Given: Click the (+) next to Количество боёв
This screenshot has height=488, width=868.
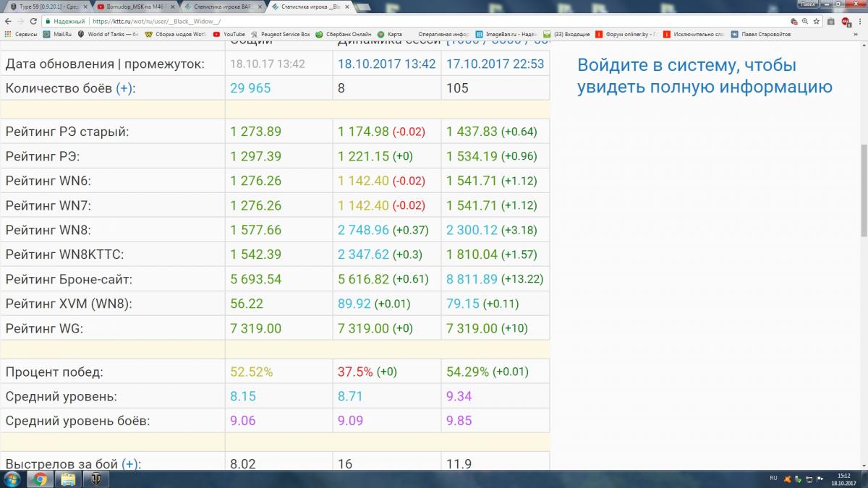Looking at the screenshot, I should [125, 88].
